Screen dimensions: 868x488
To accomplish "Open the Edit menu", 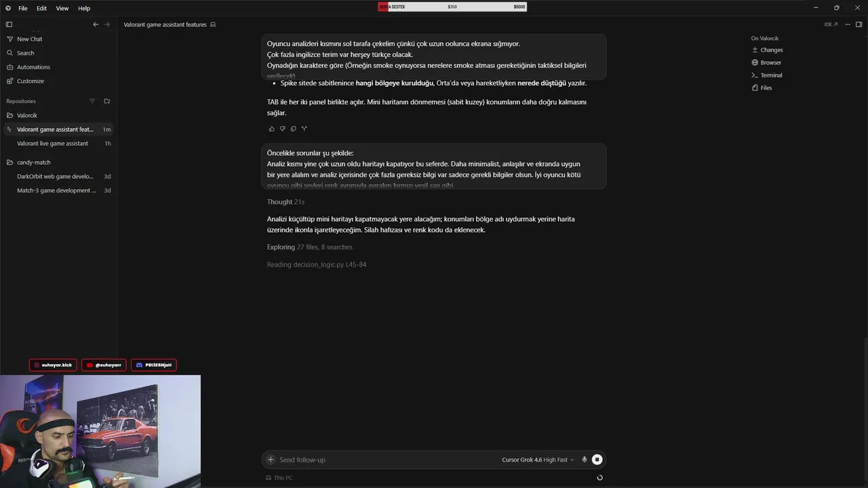I will [42, 8].
